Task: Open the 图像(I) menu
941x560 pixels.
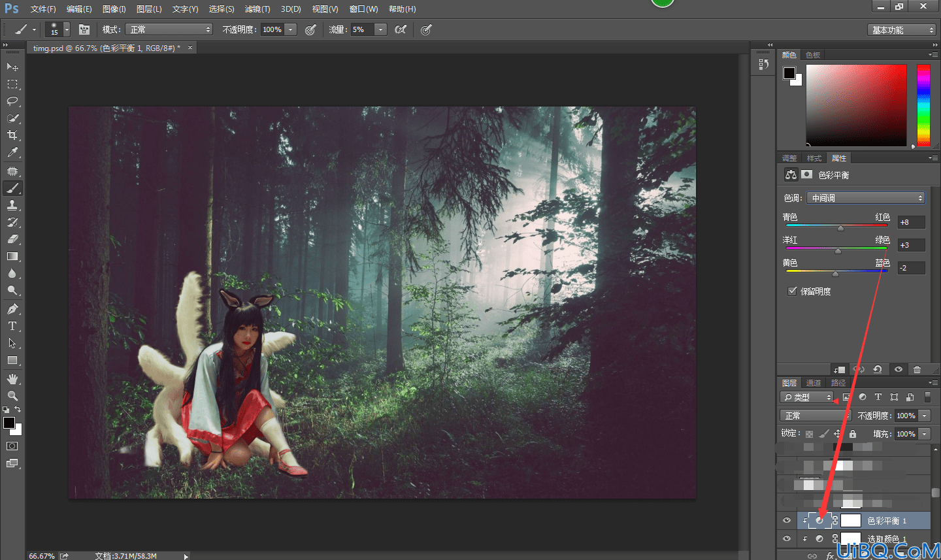Action: click(x=114, y=9)
